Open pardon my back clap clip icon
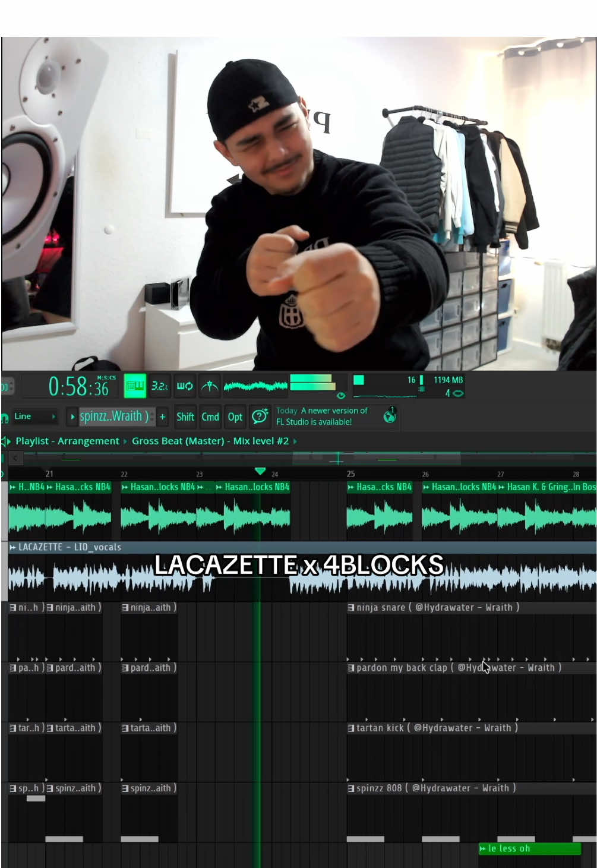Image resolution: width=597 pixels, height=868 pixels. click(x=351, y=668)
